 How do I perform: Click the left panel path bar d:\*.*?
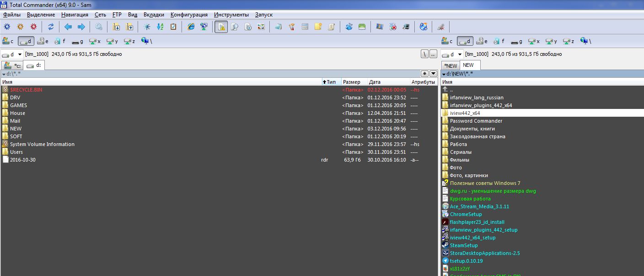tap(210, 73)
